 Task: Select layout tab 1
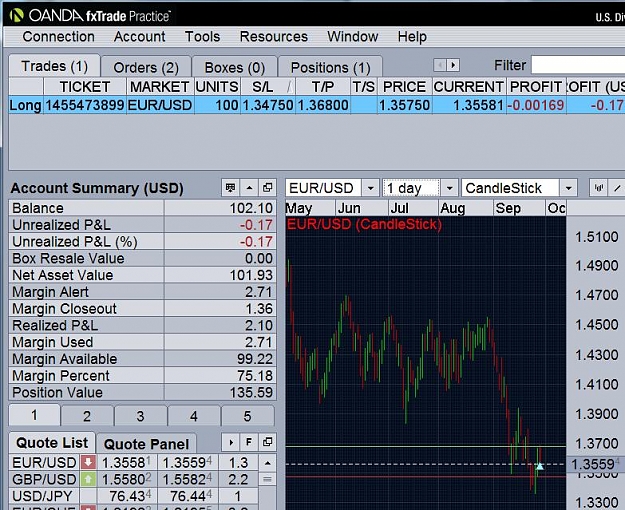click(x=34, y=415)
